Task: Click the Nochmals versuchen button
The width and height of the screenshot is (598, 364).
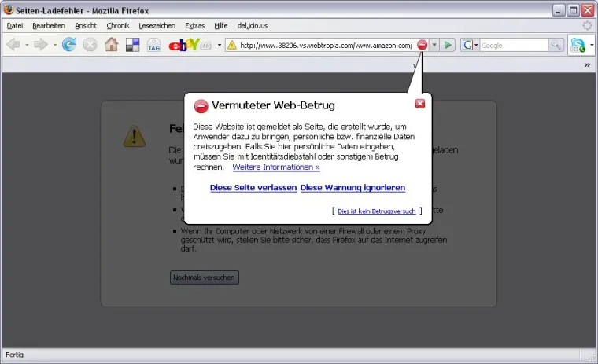Action: 205,278
